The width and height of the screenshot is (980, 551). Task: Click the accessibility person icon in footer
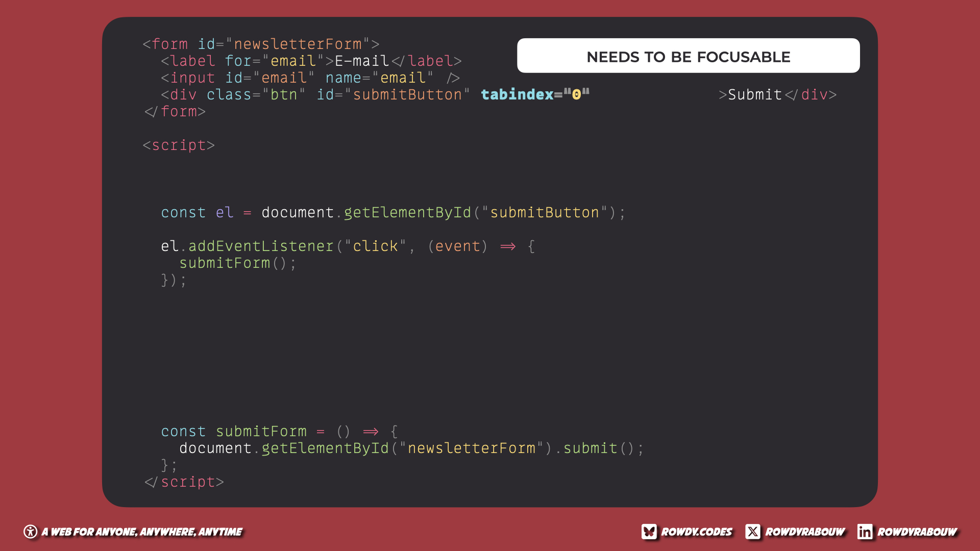(31, 532)
